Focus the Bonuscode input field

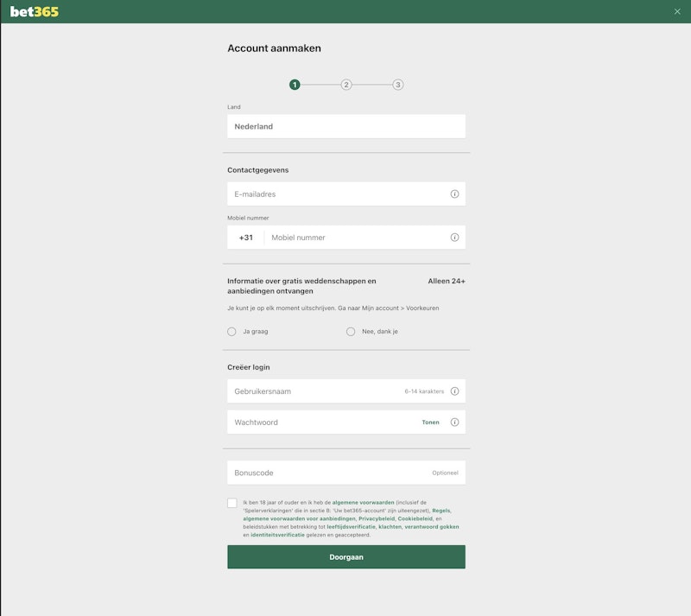328,473
